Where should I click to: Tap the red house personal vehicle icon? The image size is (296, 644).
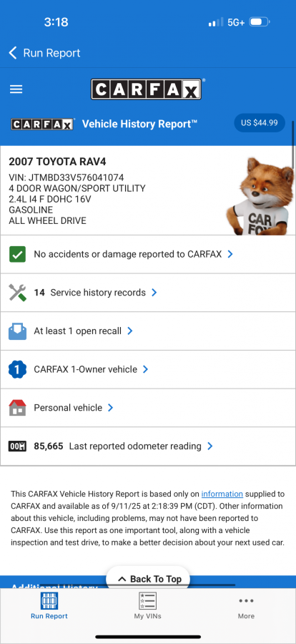17,408
